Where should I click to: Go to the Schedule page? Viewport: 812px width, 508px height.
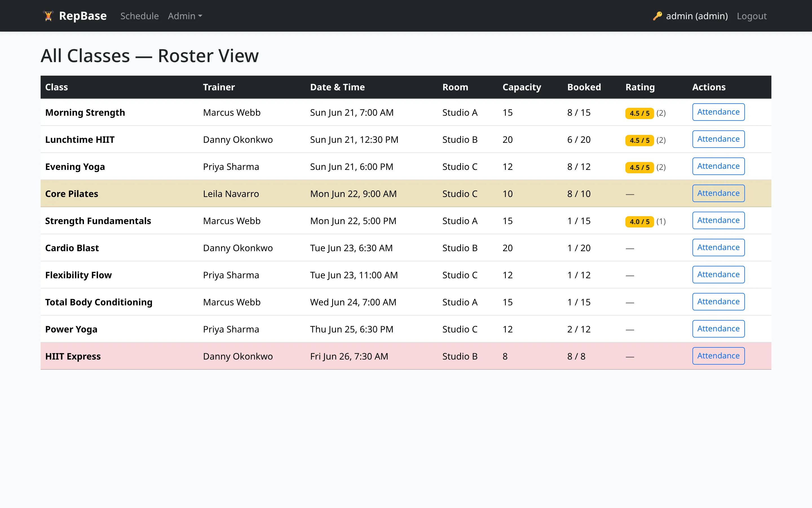tap(139, 16)
